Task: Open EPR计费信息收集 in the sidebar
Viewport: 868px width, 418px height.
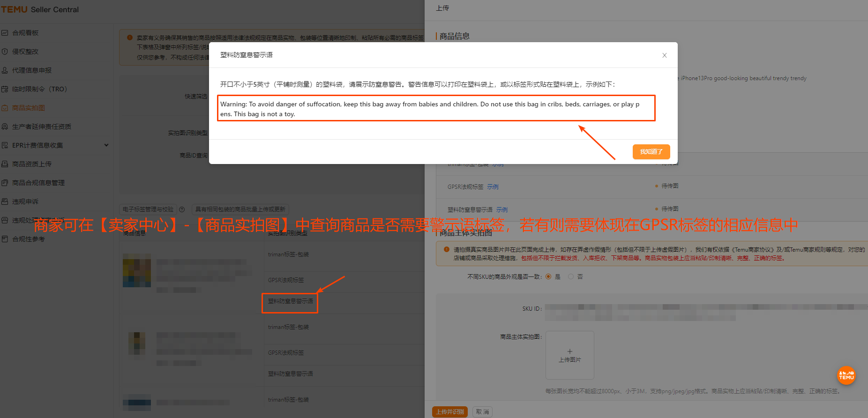Action: [37, 145]
